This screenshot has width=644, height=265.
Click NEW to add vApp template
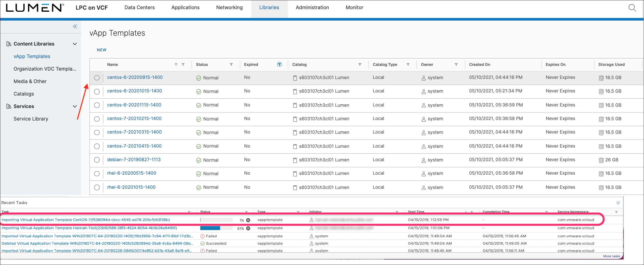[102, 50]
